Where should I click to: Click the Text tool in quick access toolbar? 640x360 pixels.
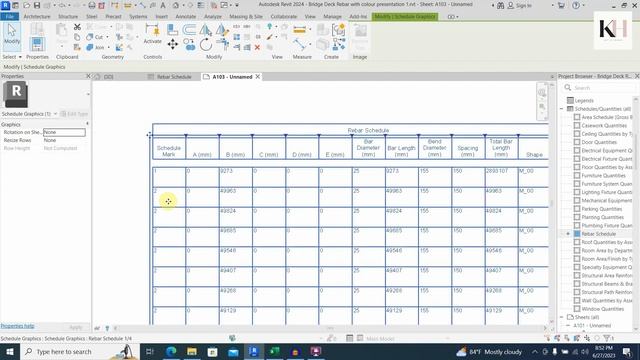click(x=163, y=5)
